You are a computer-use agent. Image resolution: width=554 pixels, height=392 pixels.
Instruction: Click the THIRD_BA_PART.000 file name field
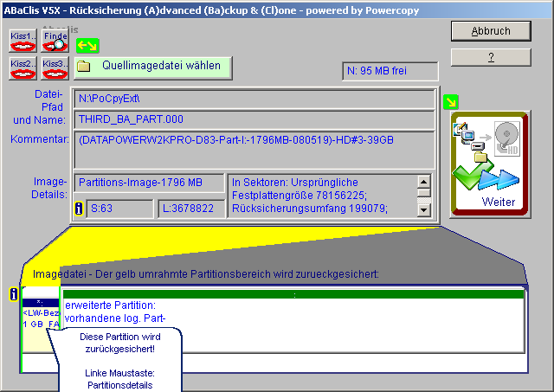254,119
